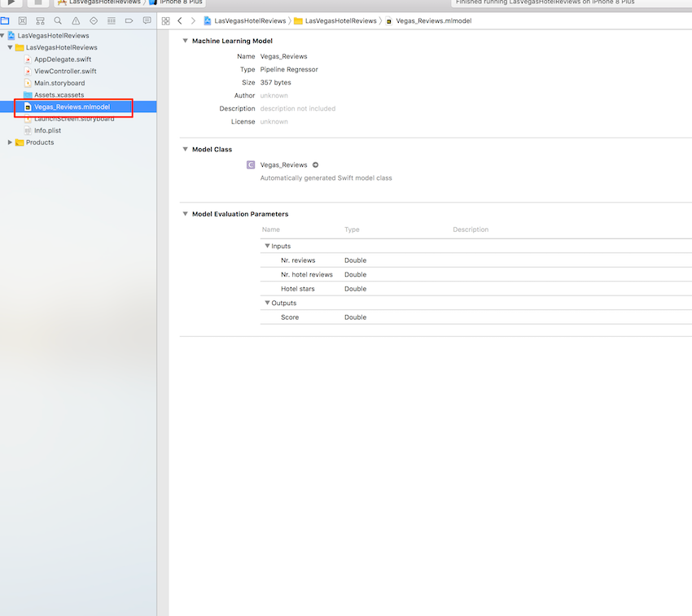Click the Vegas_Reviews model class link
This screenshot has width=692, height=616.
[x=283, y=165]
